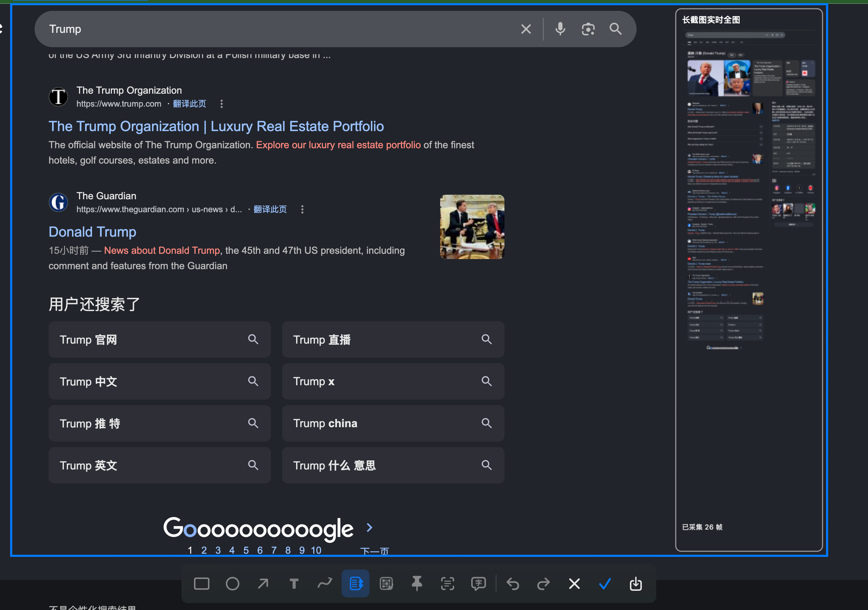Viewport: 868px width, 610px height.
Task: Cancel the screenshot with X button
Action: pyautogui.click(x=574, y=584)
